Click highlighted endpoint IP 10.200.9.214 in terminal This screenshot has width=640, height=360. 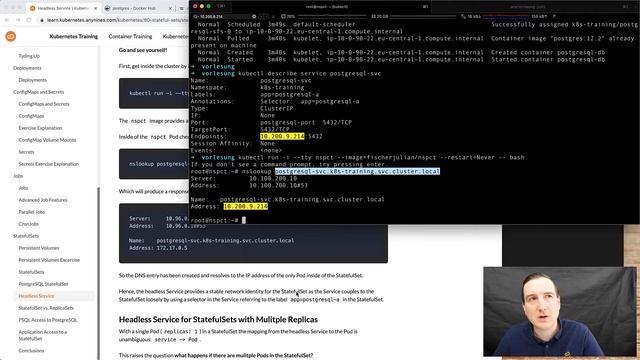282,136
